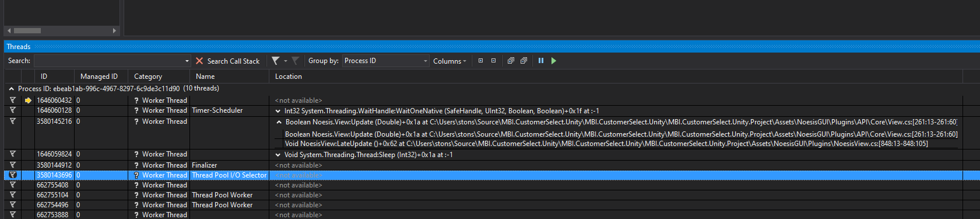Click the dimmed flagged-threads-only filter icon

(x=296, y=61)
